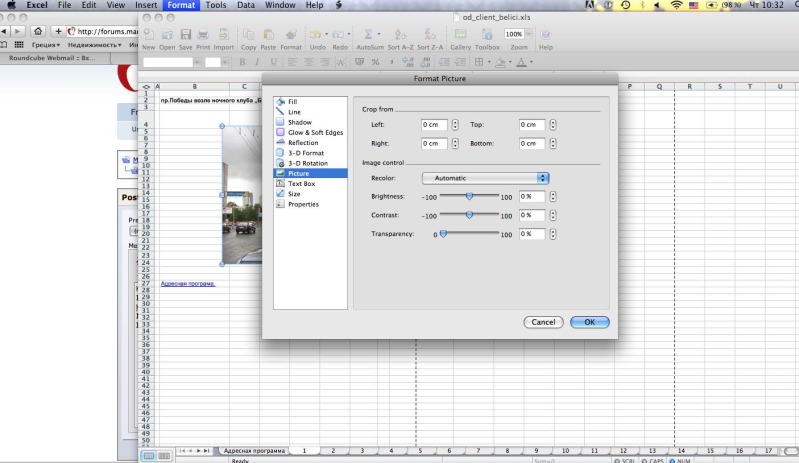Open the Shadow settings category
799x463 pixels.
tap(299, 122)
